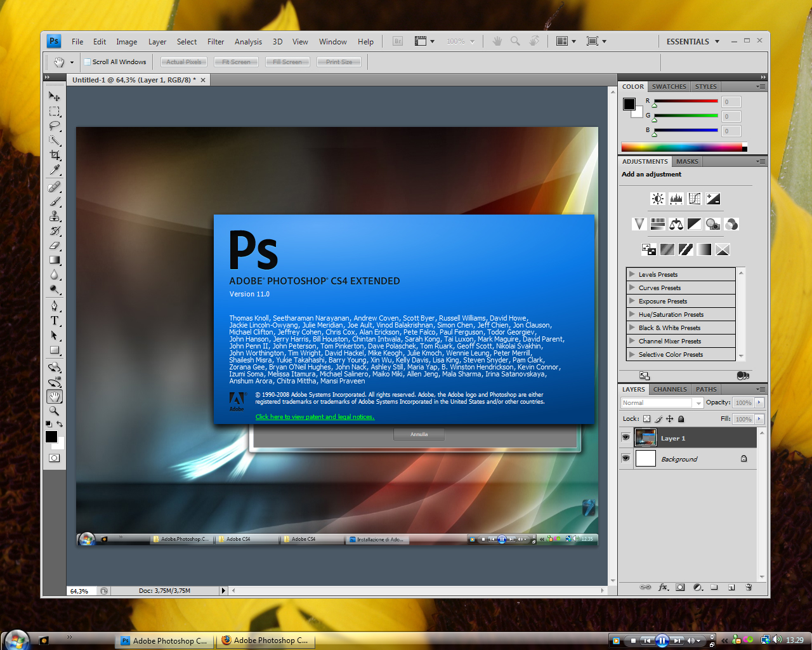The image size is (812, 650).
Task: Click the Actual Pixels button
Action: pos(184,62)
